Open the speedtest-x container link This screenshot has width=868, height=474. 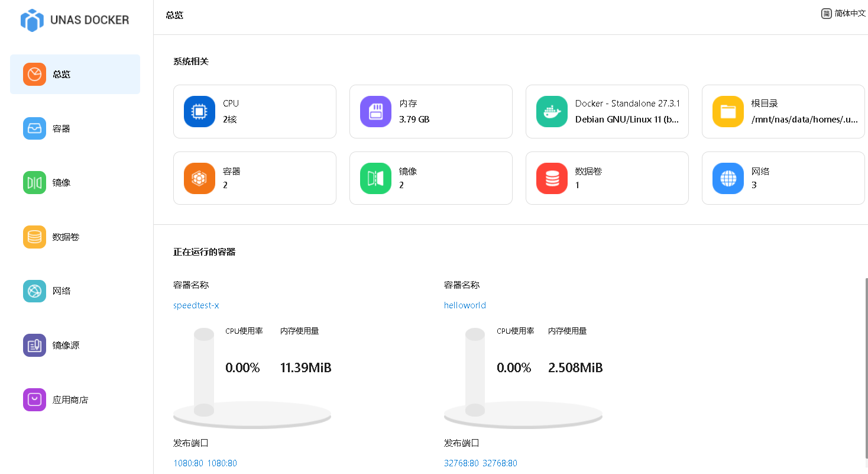click(x=196, y=305)
